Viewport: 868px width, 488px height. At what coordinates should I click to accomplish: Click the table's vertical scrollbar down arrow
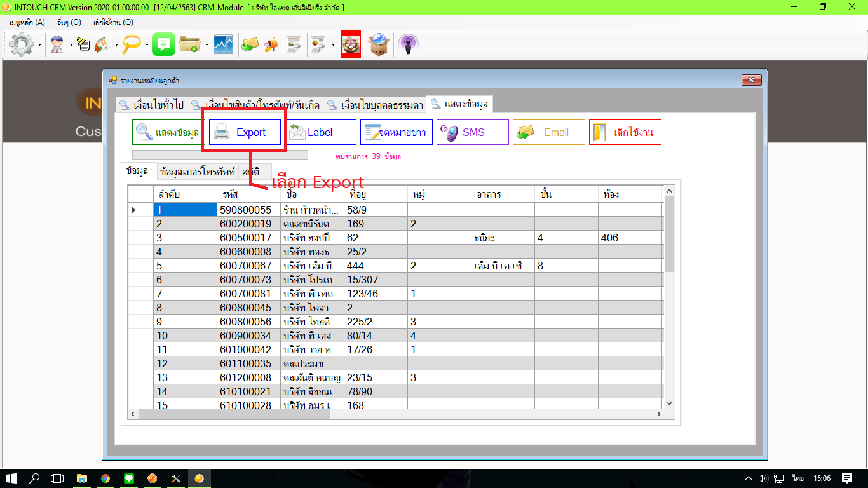[x=668, y=403]
